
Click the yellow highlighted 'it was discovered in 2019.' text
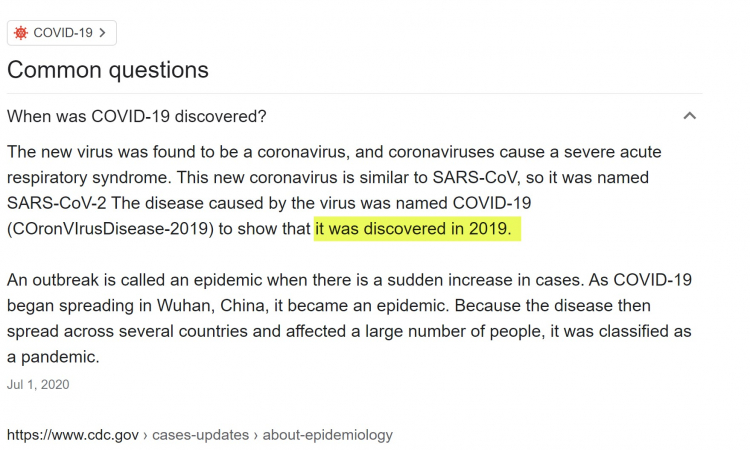tap(417, 229)
